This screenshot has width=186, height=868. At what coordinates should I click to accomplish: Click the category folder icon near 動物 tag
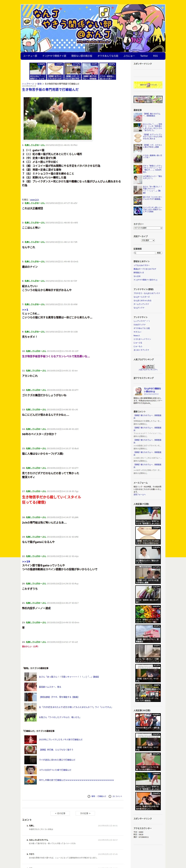tap(89, 796)
